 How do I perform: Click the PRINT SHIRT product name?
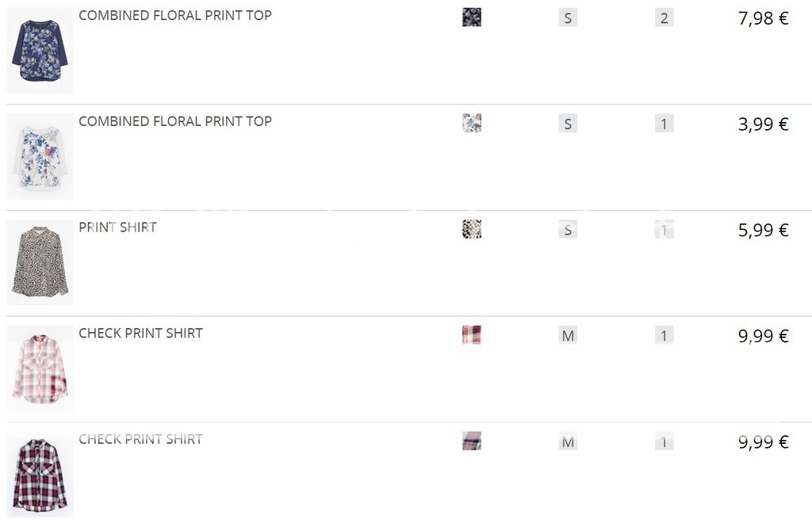(x=117, y=227)
